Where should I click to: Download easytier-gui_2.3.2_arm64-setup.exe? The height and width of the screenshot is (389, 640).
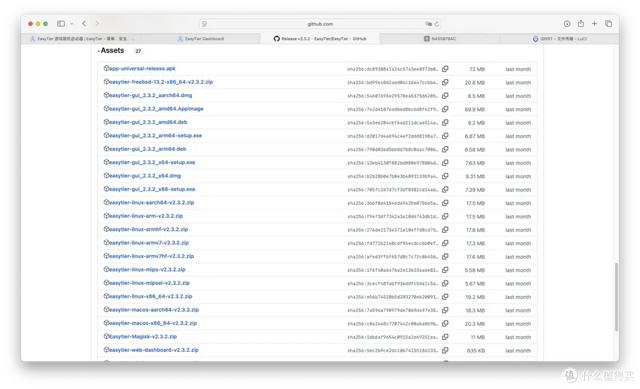[155, 136]
